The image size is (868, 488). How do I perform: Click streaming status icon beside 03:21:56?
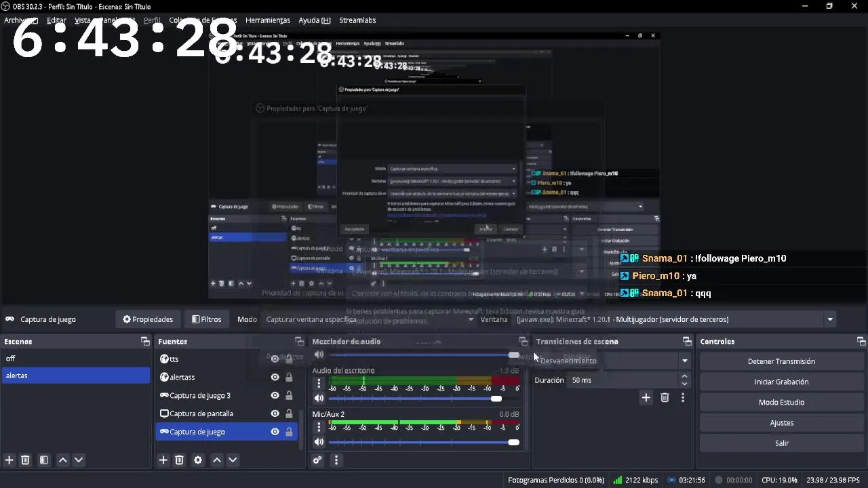pyautogui.click(x=671, y=480)
